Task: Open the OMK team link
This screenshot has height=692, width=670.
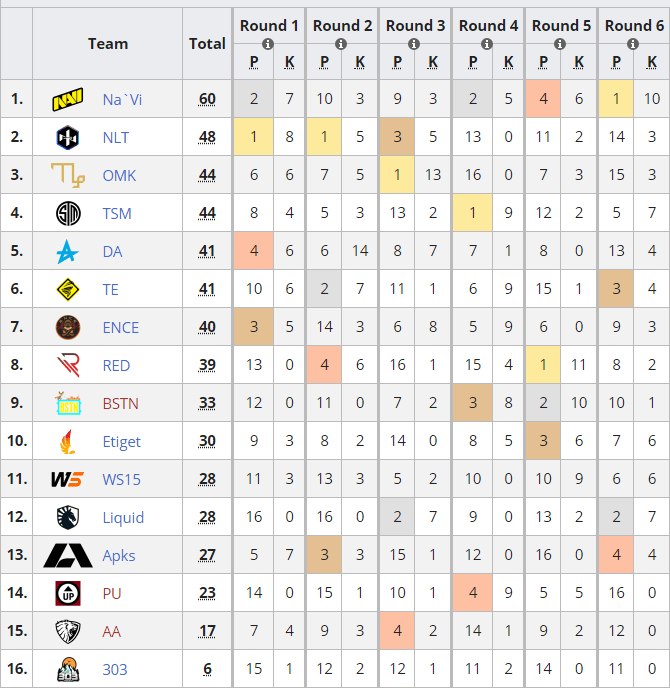Action: (119, 176)
